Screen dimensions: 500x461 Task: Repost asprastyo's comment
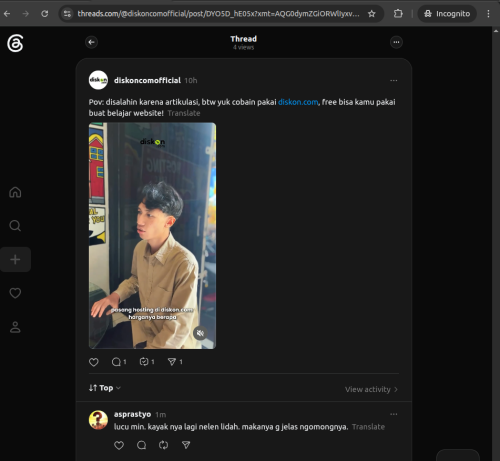point(163,445)
